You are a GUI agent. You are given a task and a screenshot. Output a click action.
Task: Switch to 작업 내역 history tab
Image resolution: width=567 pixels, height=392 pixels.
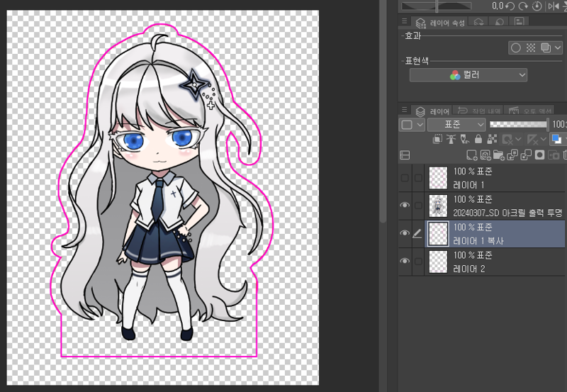pos(479,111)
